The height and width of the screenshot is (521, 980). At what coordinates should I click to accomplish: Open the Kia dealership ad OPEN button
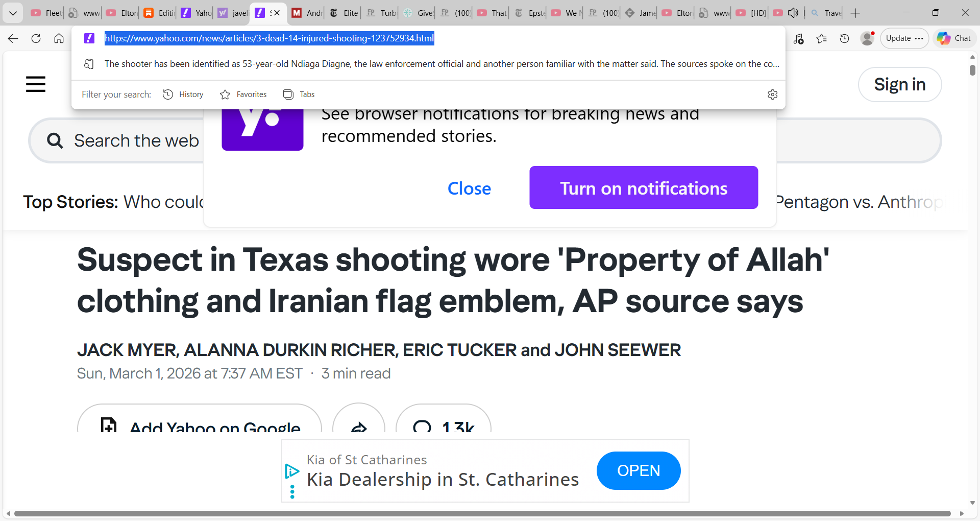pyautogui.click(x=639, y=470)
